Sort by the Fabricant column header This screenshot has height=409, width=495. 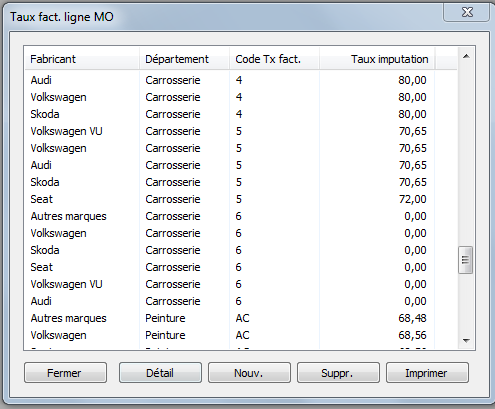click(82, 59)
